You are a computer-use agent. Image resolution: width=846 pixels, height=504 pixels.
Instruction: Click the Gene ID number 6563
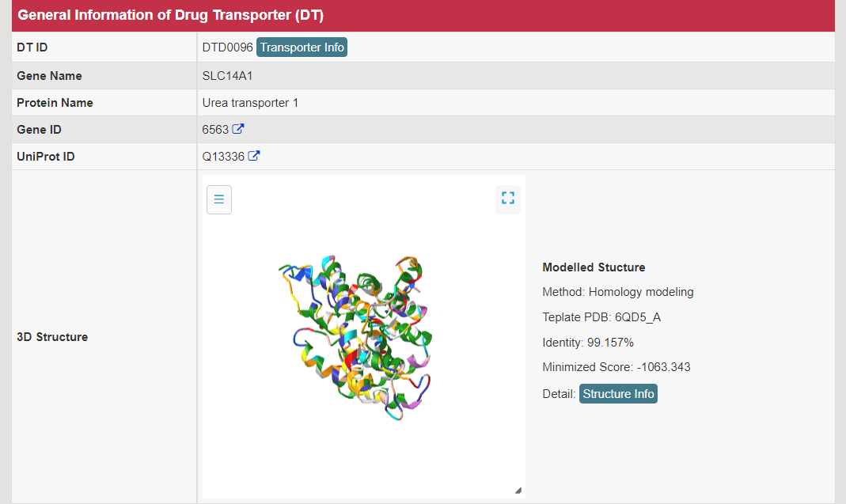tap(215, 130)
